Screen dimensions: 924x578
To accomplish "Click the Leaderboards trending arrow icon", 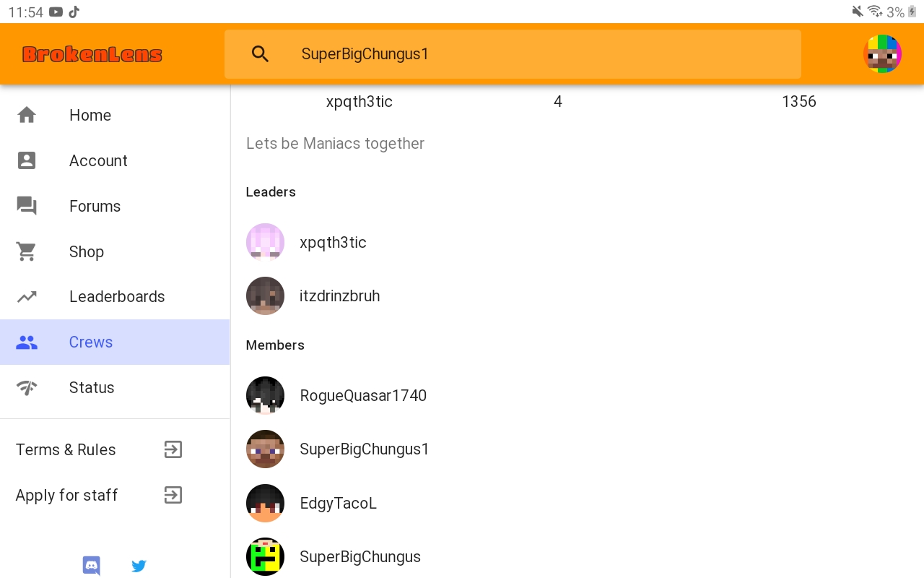I will coord(27,296).
